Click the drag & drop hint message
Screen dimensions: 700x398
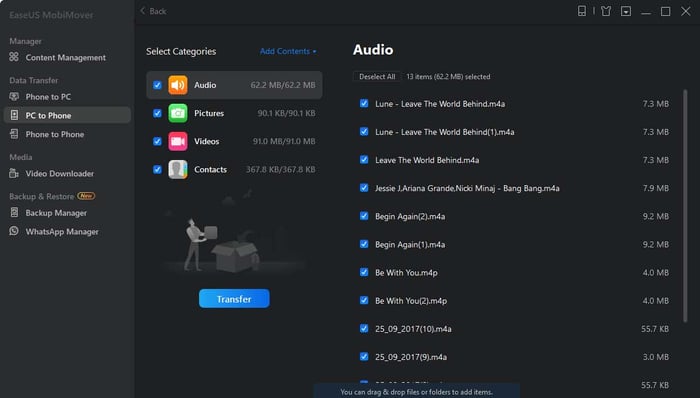point(416,392)
